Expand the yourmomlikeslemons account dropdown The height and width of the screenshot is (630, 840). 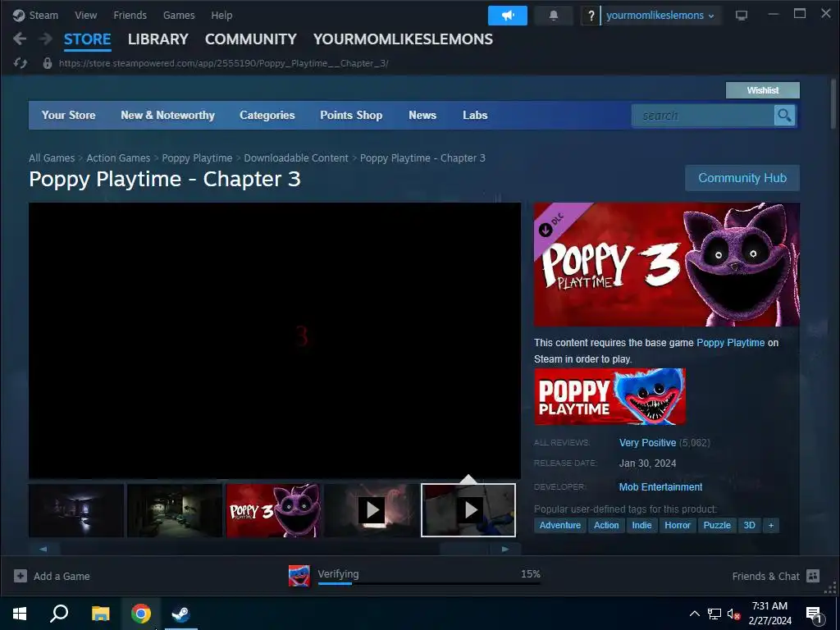click(x=660, y=16)
